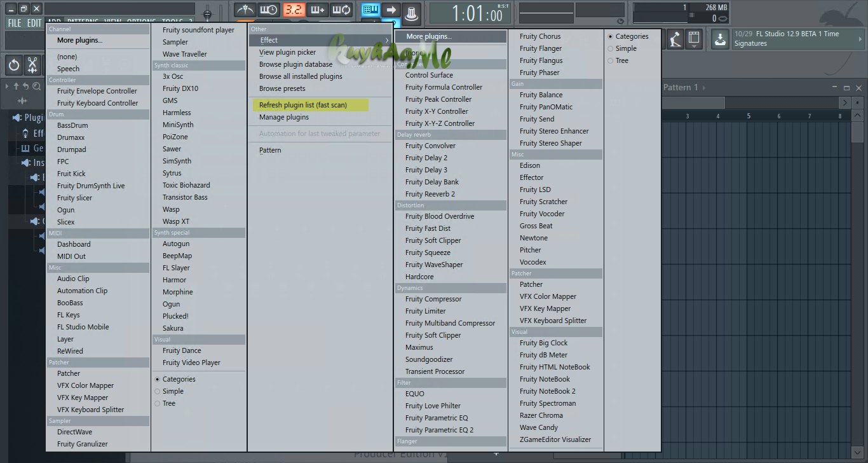Open FL Studio 12.9 BETA news item

point(799,39)
